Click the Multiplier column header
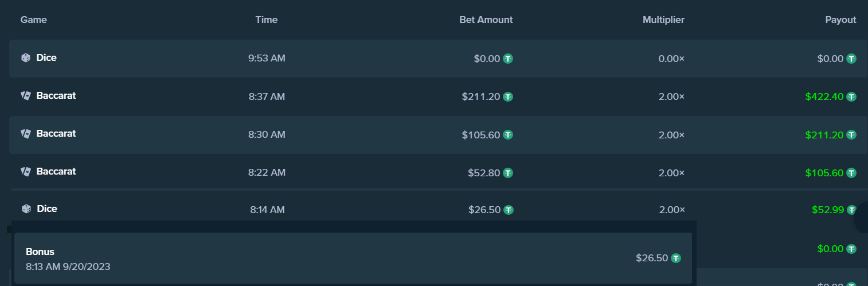This screenshot has height=286, width=868. click(663, 20)
